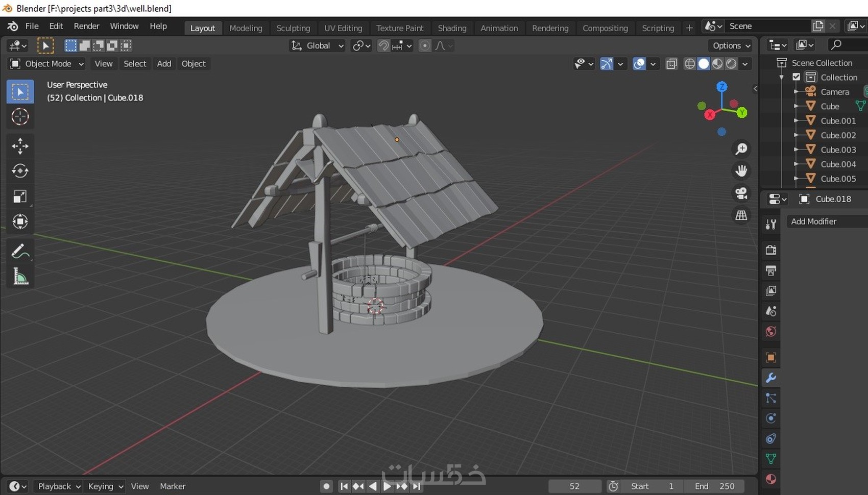Switch to the Sculpting workspace tab
868x495 pixels.
293,28
